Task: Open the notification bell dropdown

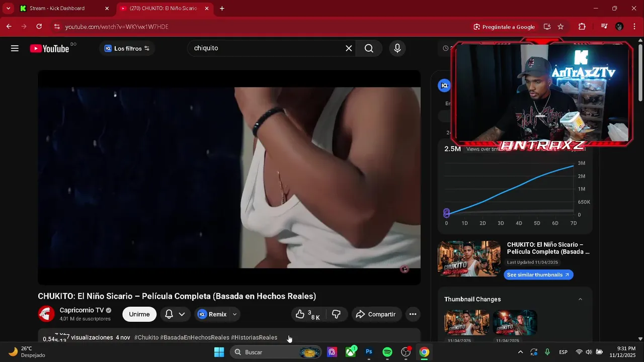Action: (x=175, y=314)
